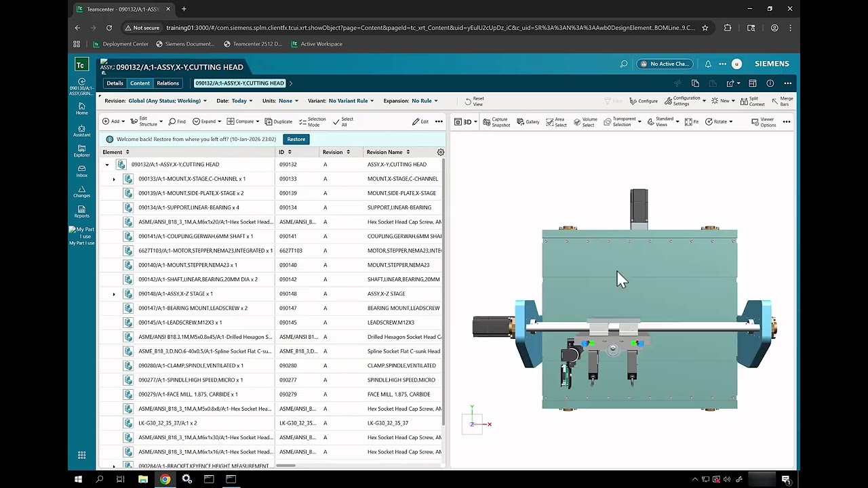Open Changes in the sidebar
Image resolution: width=868 pixels, height=488 pixels.
pyautogui.click(x=81, y=191)
